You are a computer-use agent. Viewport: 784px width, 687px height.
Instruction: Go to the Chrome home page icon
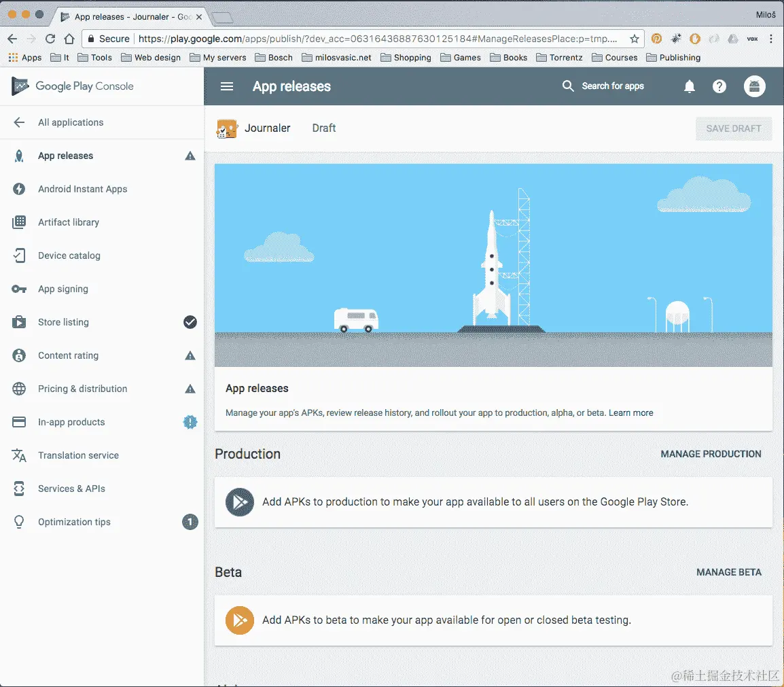tap(69, 39)
